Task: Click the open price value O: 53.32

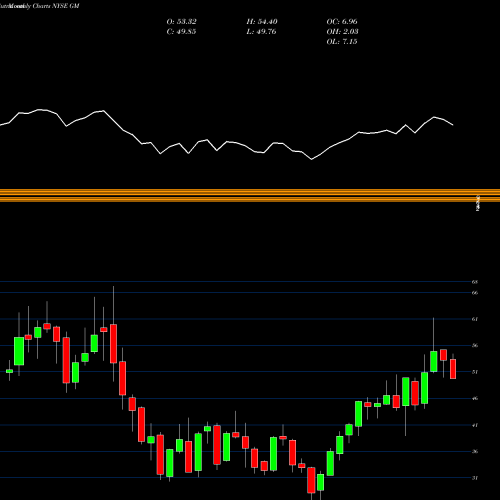Action: [182, 22]
